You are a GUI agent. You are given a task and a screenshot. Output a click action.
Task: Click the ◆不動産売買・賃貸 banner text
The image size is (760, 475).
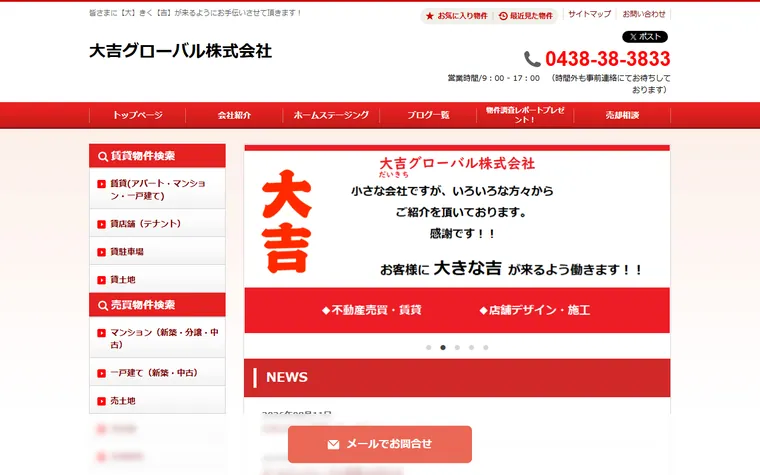372,310
